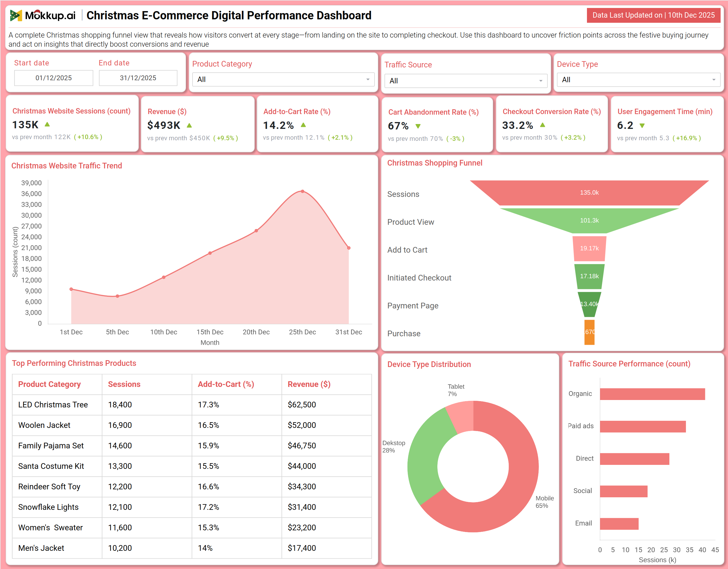Click the Tablet 7% donut segment
The width and height of the screenshot is (728, 569).
pos(463,416)
